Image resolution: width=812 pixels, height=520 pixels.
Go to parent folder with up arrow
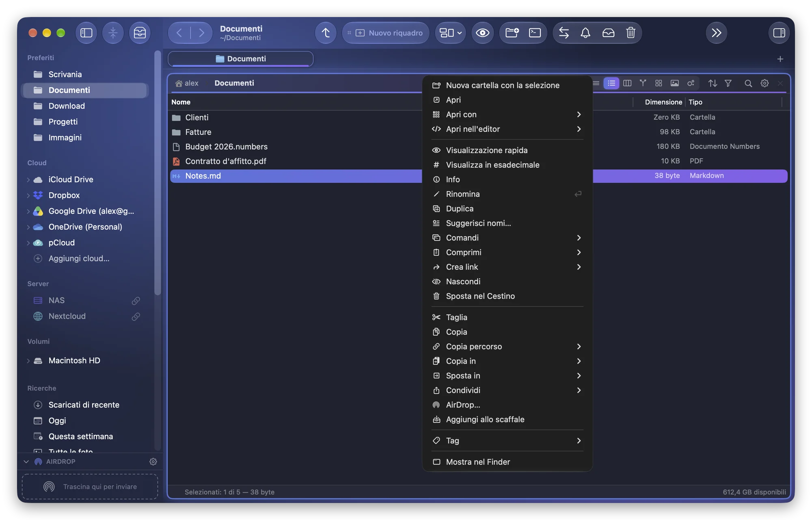[326, 33]
